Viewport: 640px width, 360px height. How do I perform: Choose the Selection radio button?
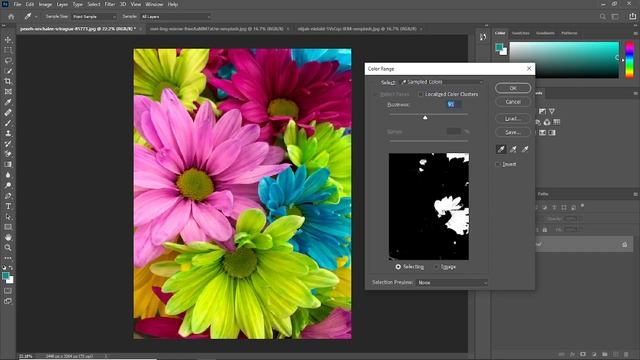coord(398,267)
